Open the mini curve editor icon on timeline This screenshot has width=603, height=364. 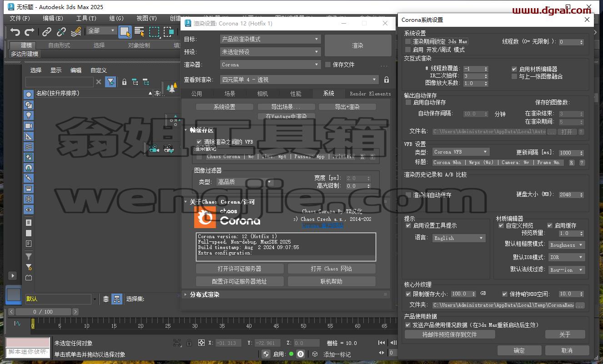18,324
